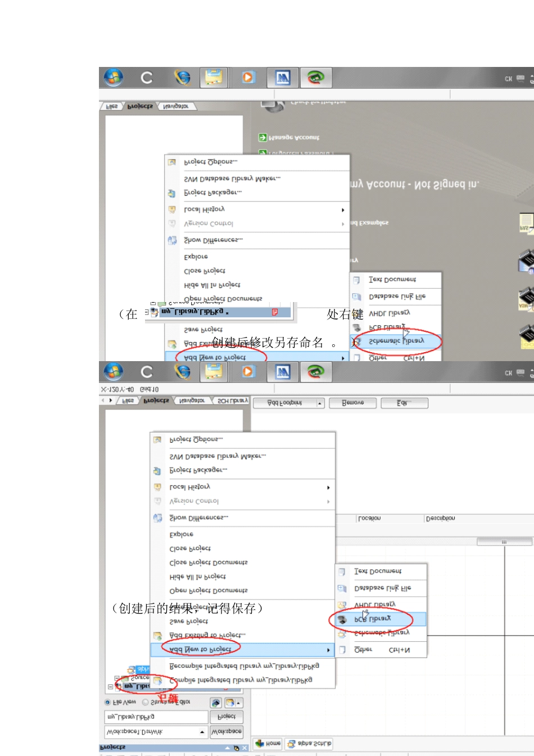
Task: Expand the Local History submenu arrow in the lower menu
Action: coord(328,488)
